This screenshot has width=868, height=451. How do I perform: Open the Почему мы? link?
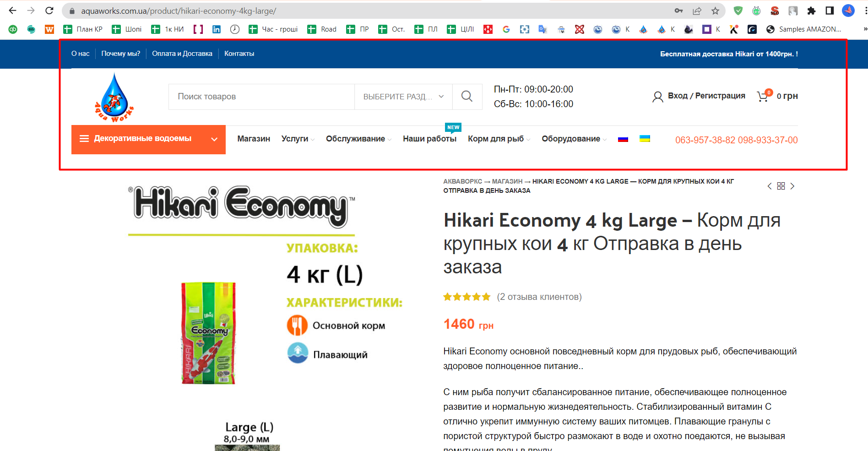pos(121,54)
